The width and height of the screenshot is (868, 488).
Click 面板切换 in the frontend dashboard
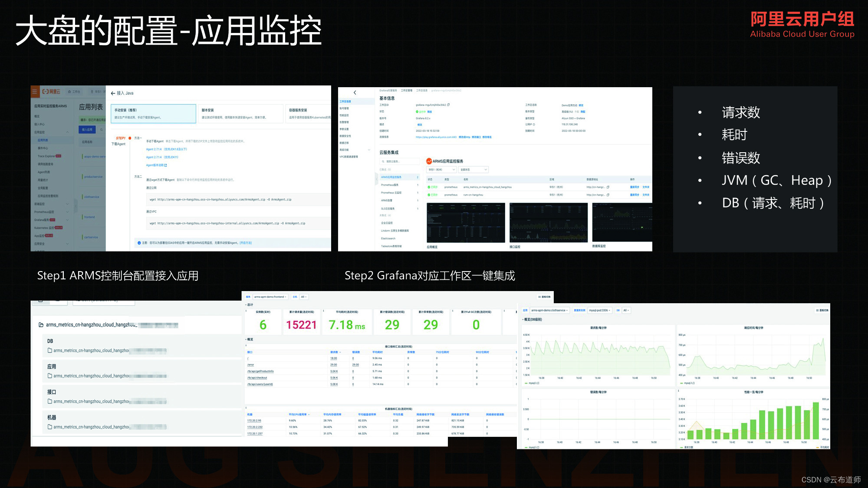click(x=544, y=297)
